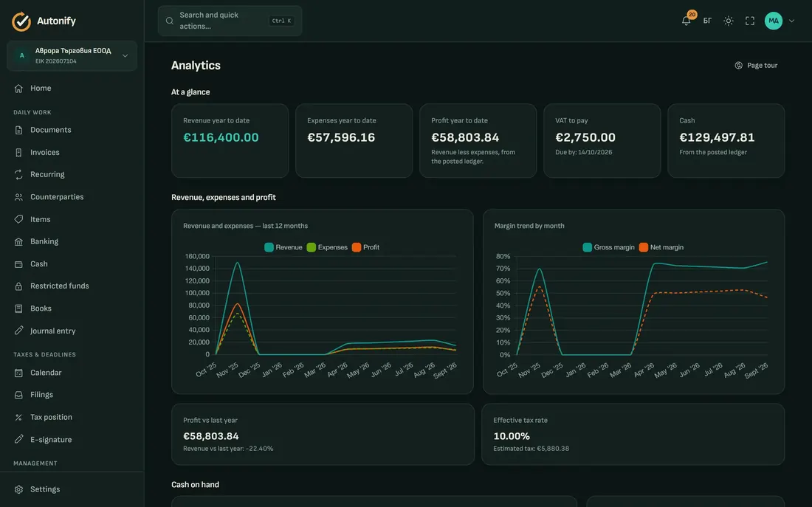
Task: Click the Books ledger icon
Action: pyautogui.click(x=18, y=308)
